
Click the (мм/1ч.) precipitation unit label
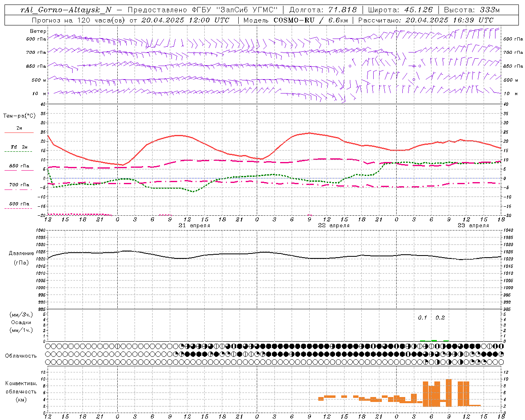[x=21, y=330]
